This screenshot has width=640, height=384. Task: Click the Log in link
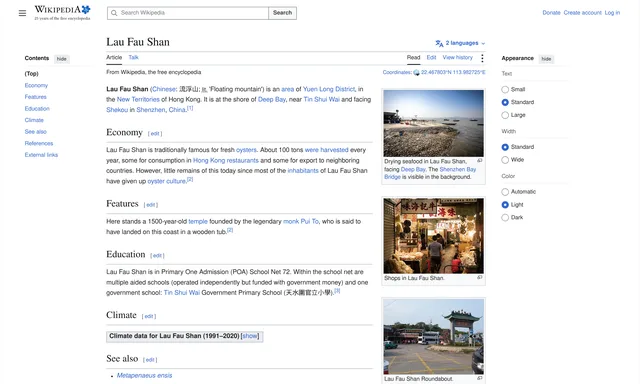(x=612, y=13)
